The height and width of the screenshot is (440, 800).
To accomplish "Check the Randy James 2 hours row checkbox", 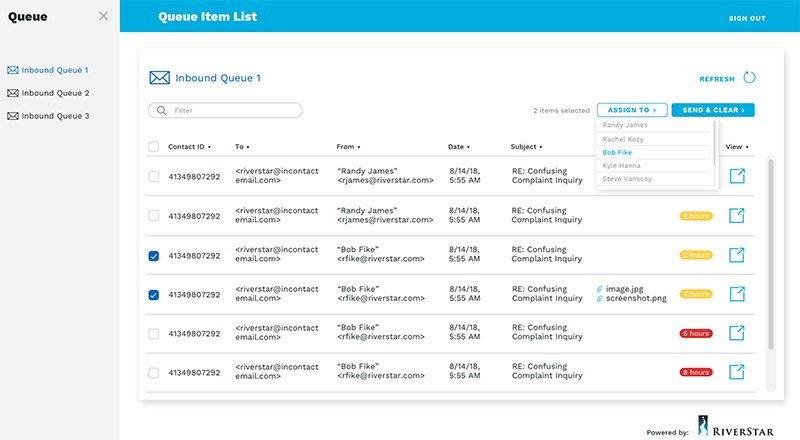I will pyautogui.click(x=154, y=215).
